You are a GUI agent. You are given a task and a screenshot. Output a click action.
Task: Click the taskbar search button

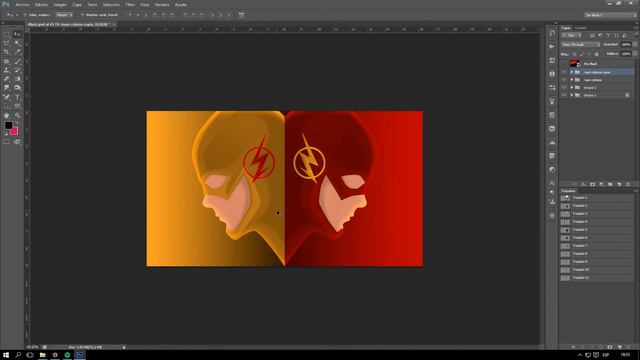coord(18,355)
